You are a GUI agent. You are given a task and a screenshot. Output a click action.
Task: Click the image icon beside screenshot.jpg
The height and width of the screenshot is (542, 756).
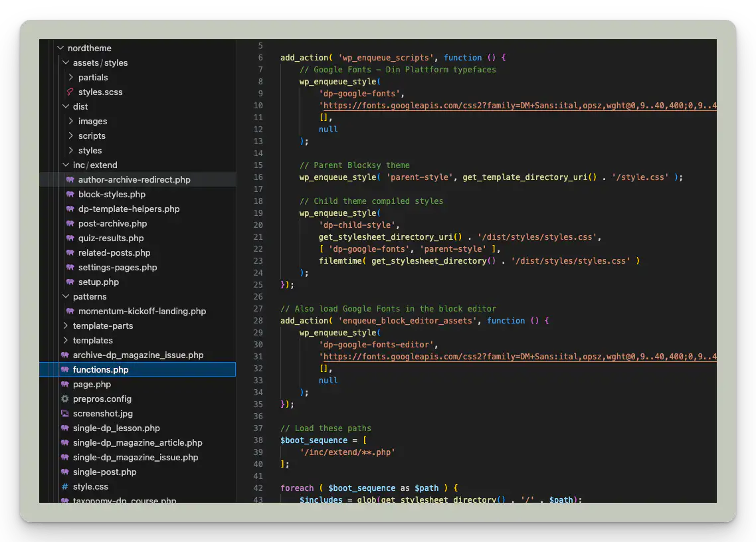pos(65,414)
